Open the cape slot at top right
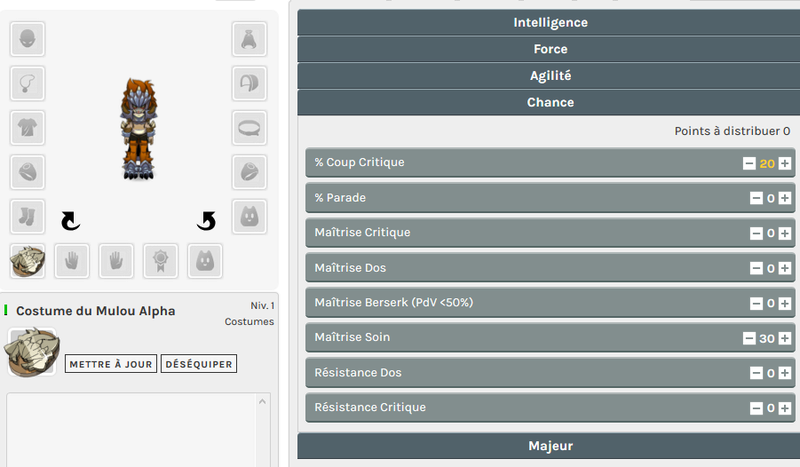800x467 pixels. 249,39
